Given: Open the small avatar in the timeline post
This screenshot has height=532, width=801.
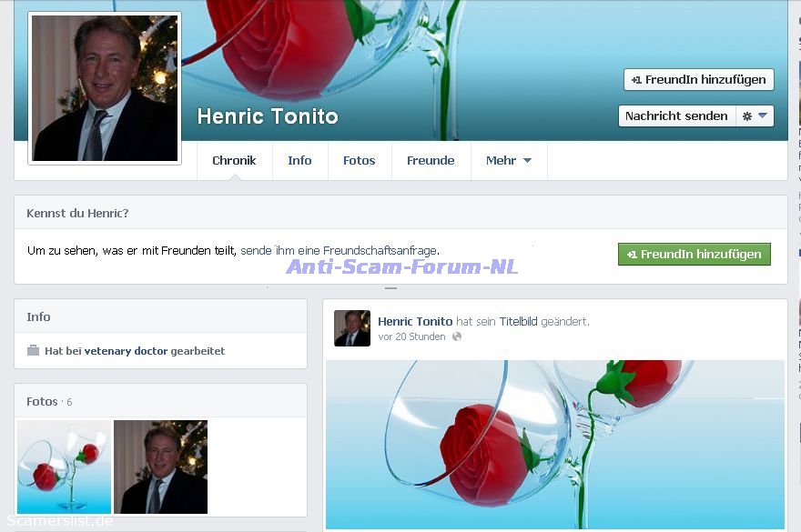Looking at the screenshot, I should (351, 328).
